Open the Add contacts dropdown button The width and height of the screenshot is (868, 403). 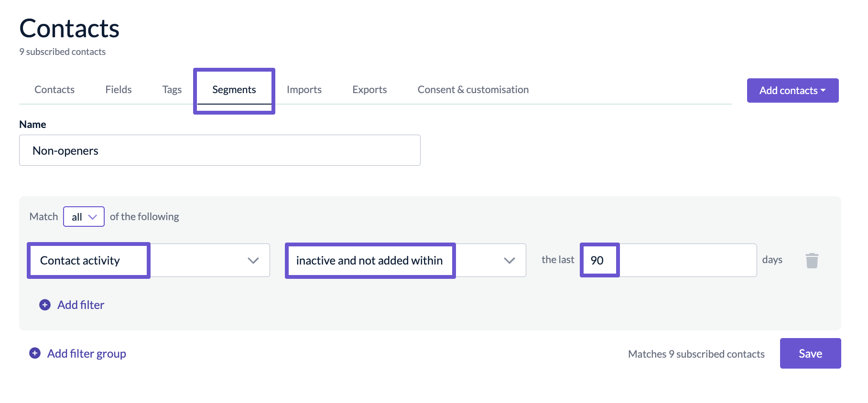[792, 90]
